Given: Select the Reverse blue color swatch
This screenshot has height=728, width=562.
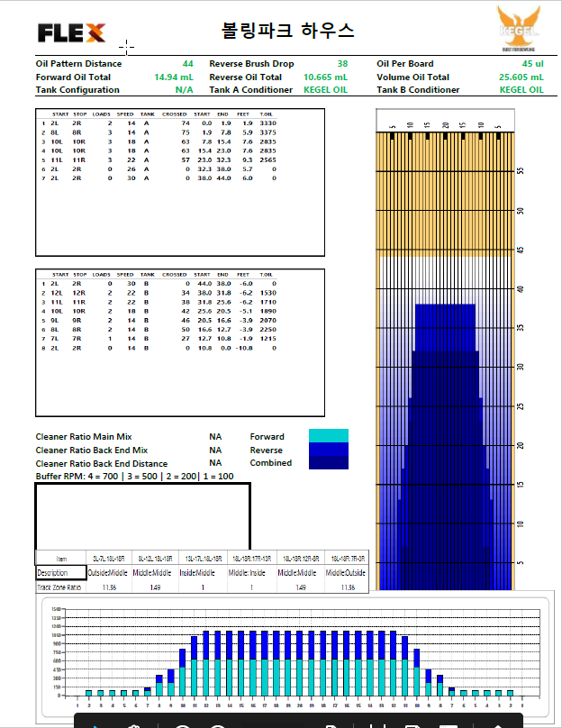Looking at the screenshot, I should click(x=329, y=449).
